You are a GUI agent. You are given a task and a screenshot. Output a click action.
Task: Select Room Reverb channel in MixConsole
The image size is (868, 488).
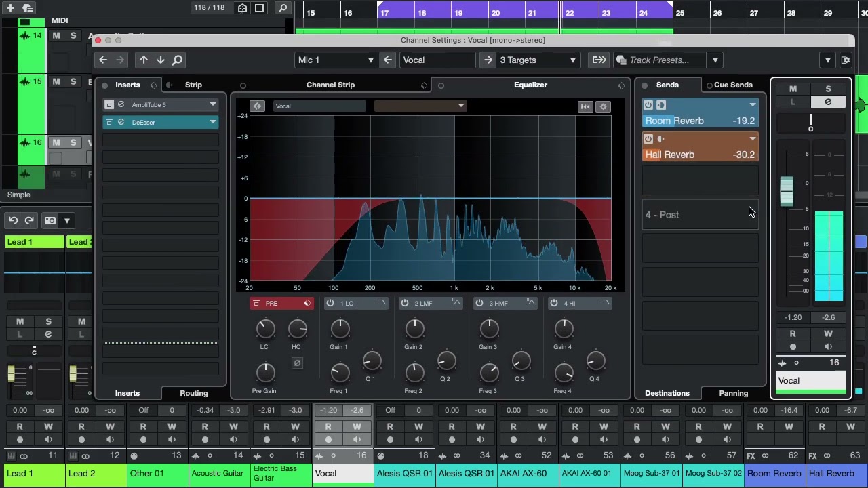coord(774,473)
